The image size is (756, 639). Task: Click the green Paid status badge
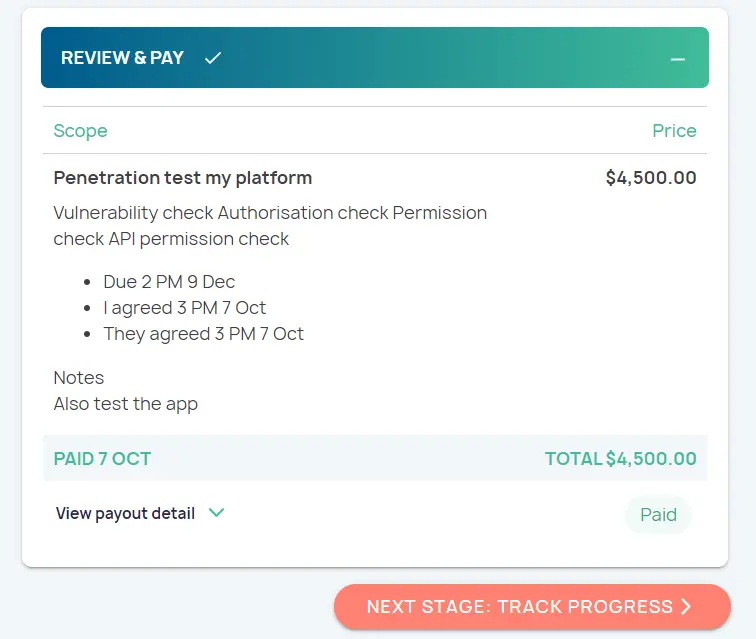658,515
